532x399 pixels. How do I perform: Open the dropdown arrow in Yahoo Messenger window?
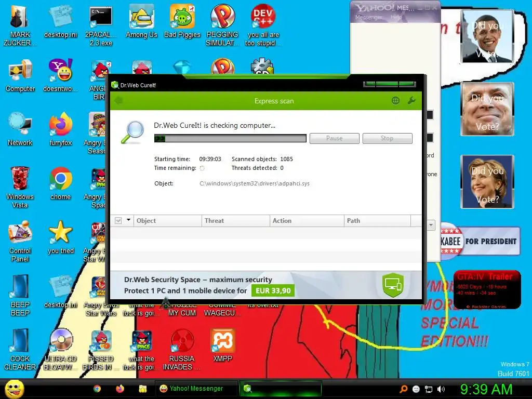(431, 225)
